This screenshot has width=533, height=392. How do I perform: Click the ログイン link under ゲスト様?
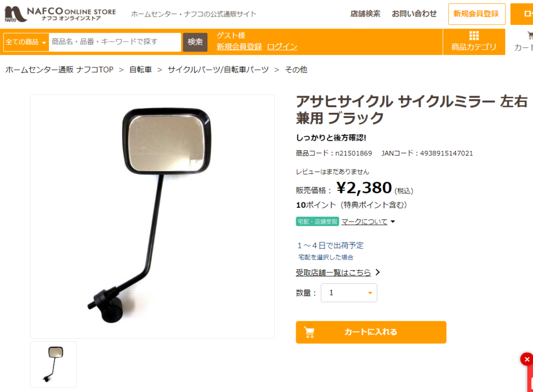[x=282, y=47]
